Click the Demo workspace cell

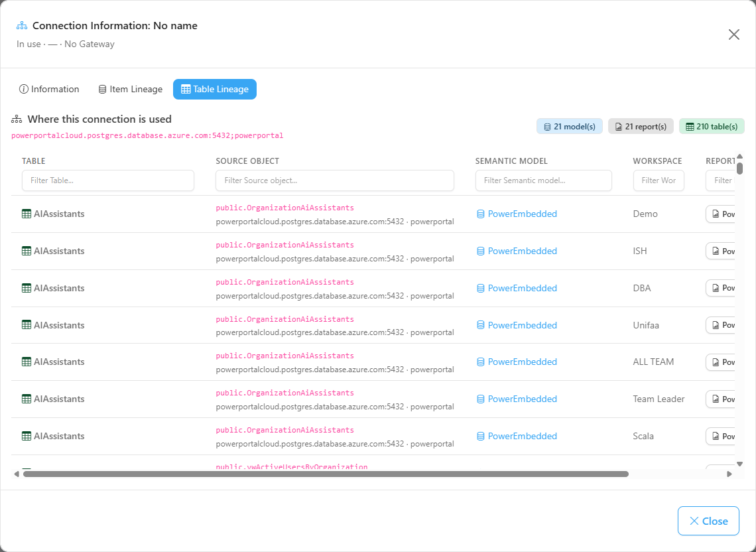(x=645, y=214)
